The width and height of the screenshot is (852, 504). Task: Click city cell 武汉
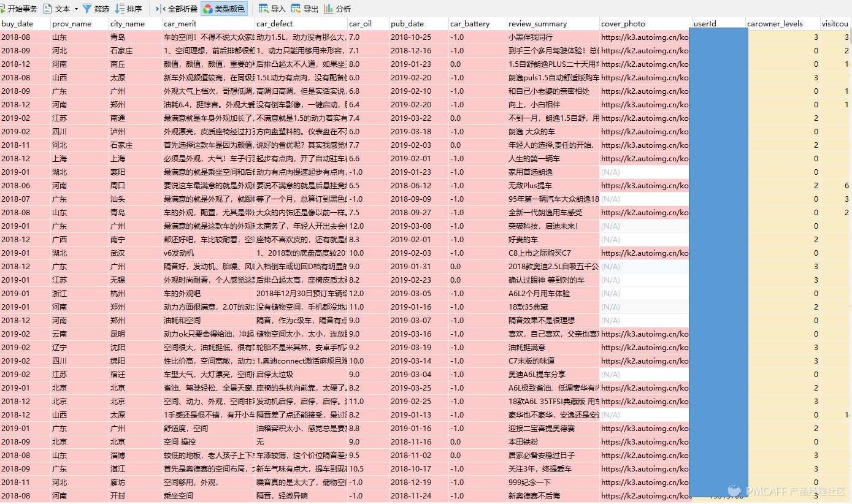(136, 253)
